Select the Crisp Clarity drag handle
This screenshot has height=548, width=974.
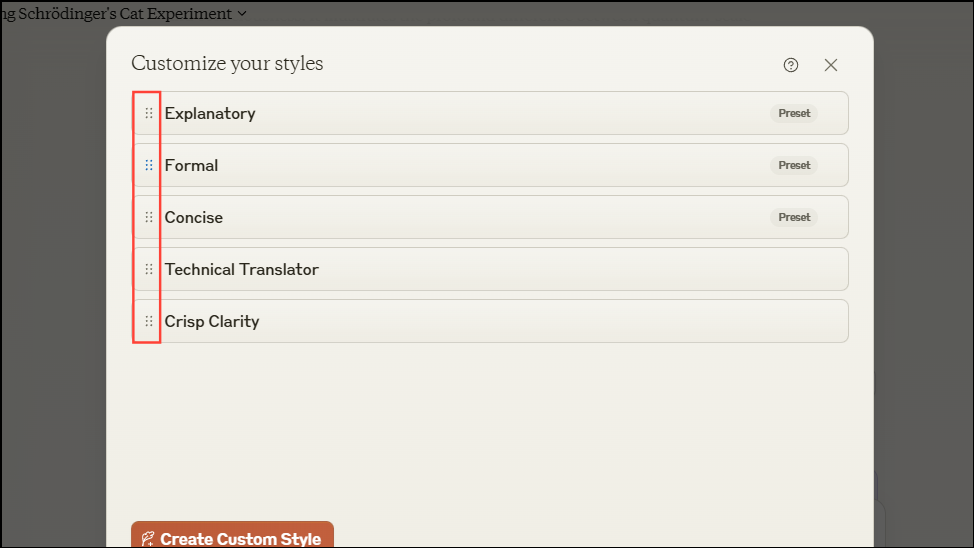click(x=149, y=321)
